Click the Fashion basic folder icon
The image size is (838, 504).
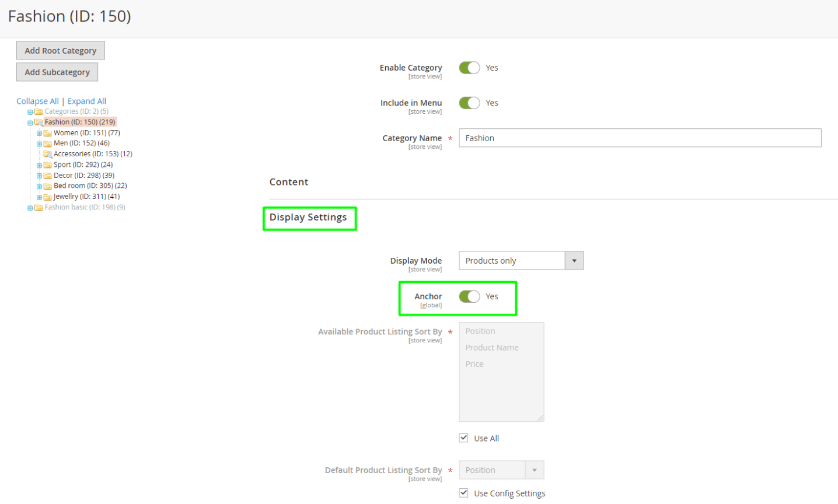pyautogui.click(x=39, y=208)
